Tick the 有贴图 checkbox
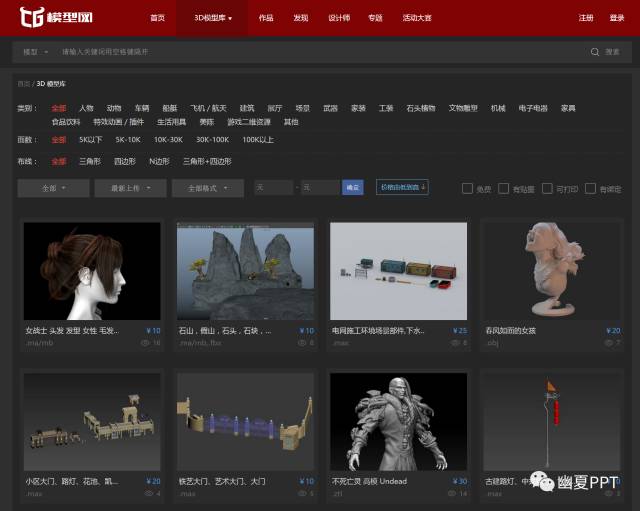 point(504,188)
